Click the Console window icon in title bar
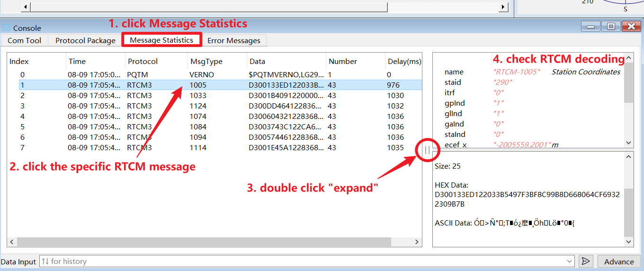Image resolution: width=644 pixels, height=271 pixels. click(x=6, y=28)
